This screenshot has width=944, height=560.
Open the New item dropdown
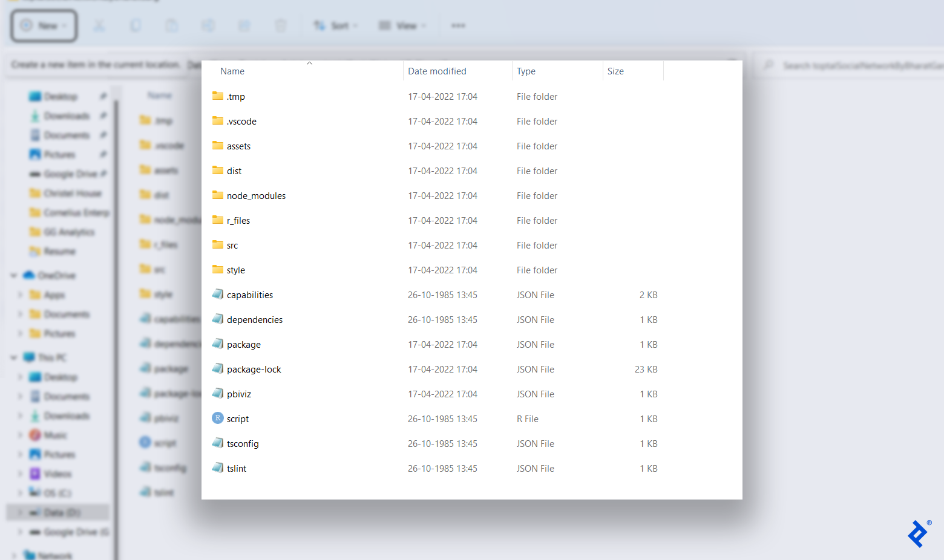pyautogui.click(x=44, y=26)
